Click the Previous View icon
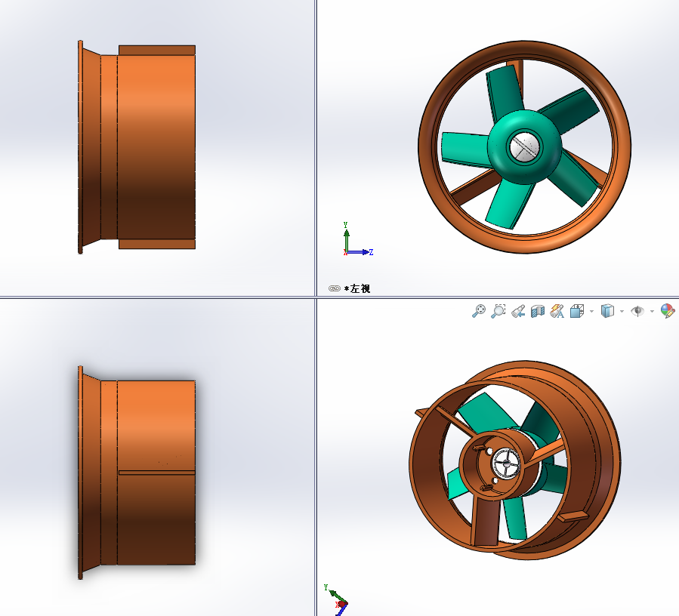The width and height of the screenshot is (679, 616). click(x=518, y=311)
